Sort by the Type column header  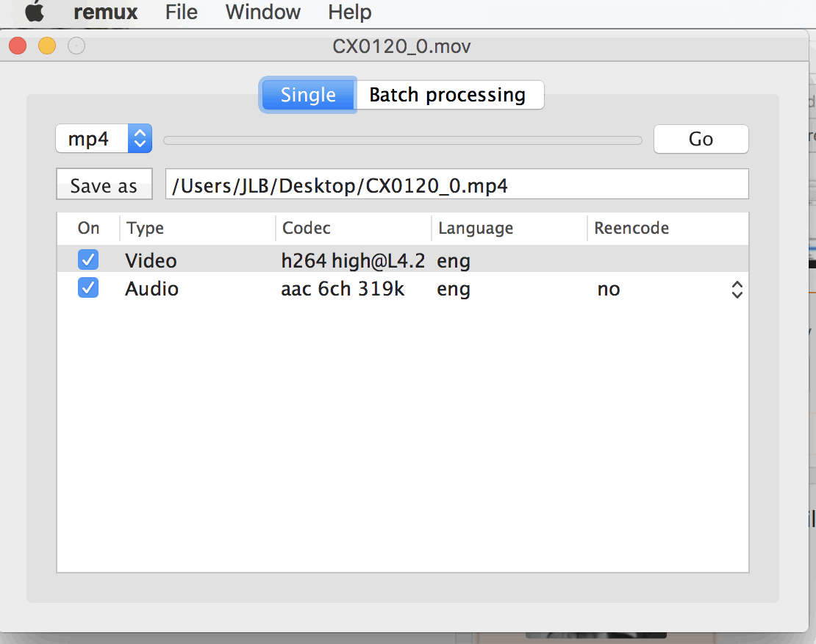pyautogui.click(x=198, y=228)
